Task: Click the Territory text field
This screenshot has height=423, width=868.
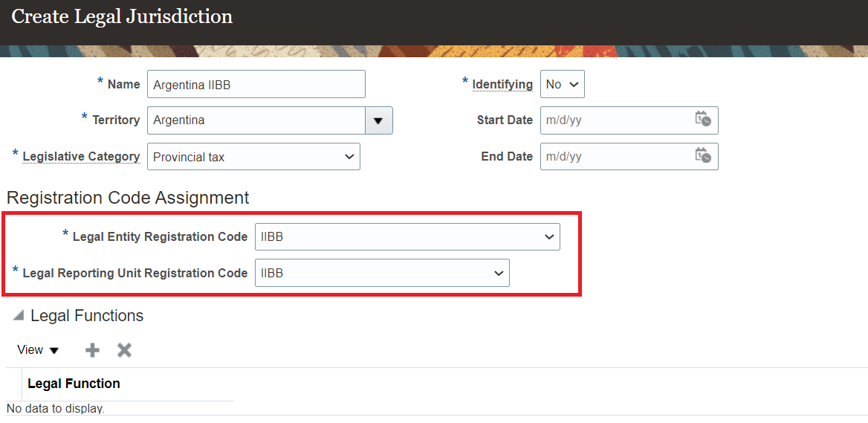Action: click(256, 120)
